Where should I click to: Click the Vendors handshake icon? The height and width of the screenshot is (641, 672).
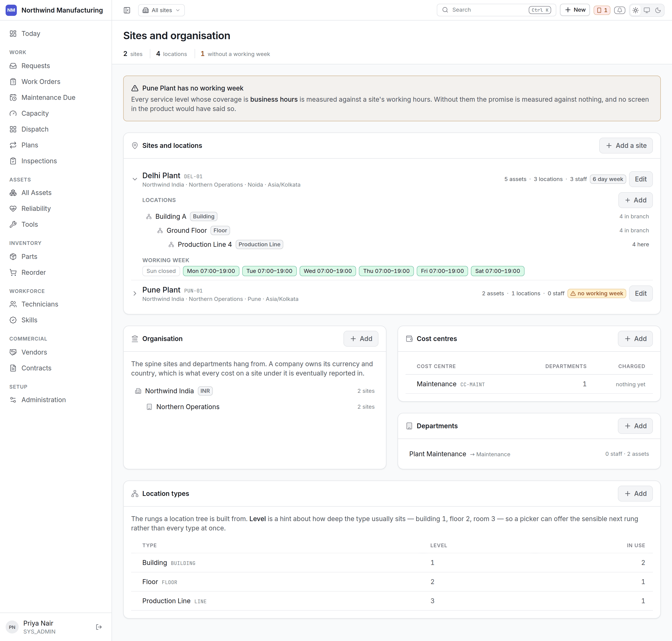[x=13, y=352]
